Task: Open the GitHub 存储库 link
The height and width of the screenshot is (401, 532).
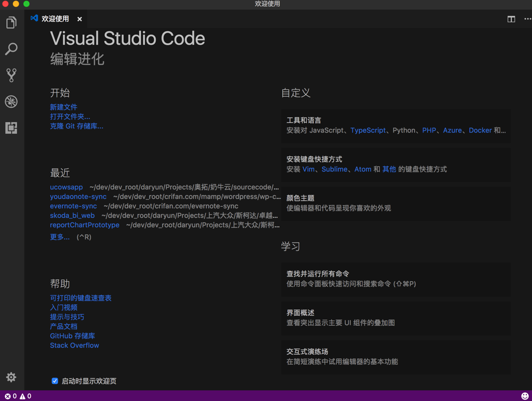Action: click(72, 336)
